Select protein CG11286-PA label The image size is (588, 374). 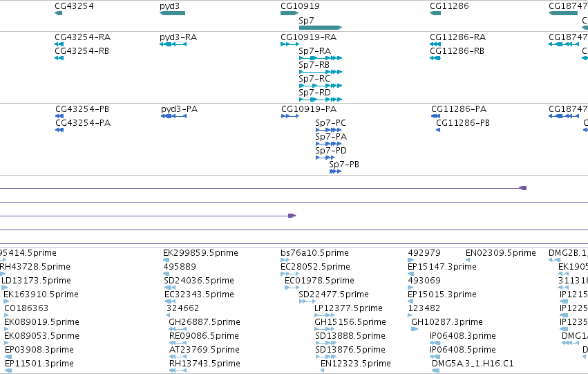pyautogui.click(x=459, y=109)
